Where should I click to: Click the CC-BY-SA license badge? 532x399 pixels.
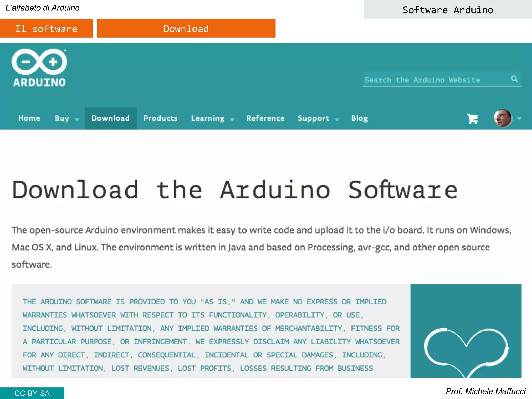tap(32, 393)
